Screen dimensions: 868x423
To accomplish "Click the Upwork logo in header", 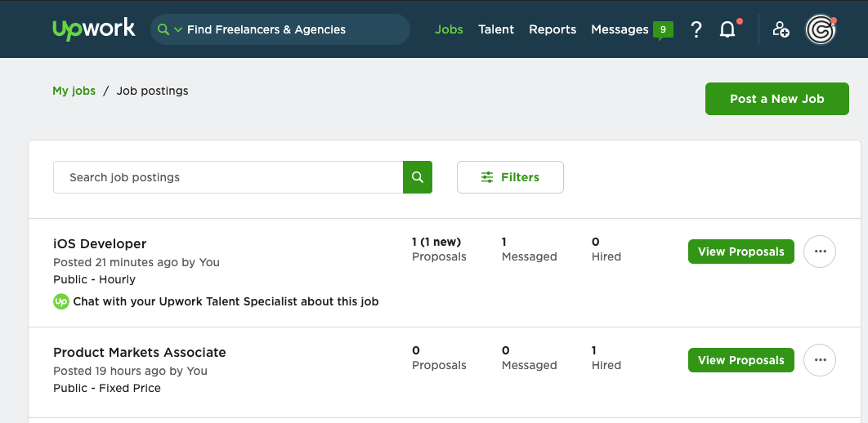I will click(93, 29).
